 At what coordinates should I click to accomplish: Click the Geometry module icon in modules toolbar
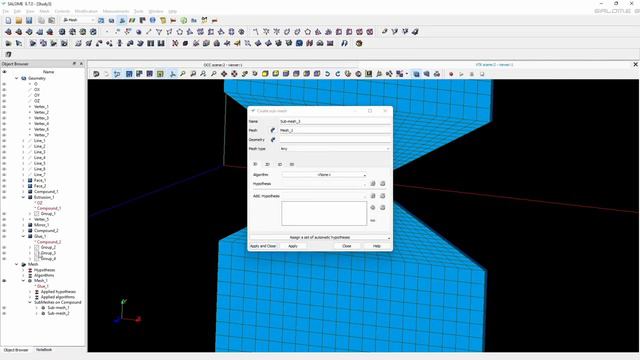click(x=111, y=20)
